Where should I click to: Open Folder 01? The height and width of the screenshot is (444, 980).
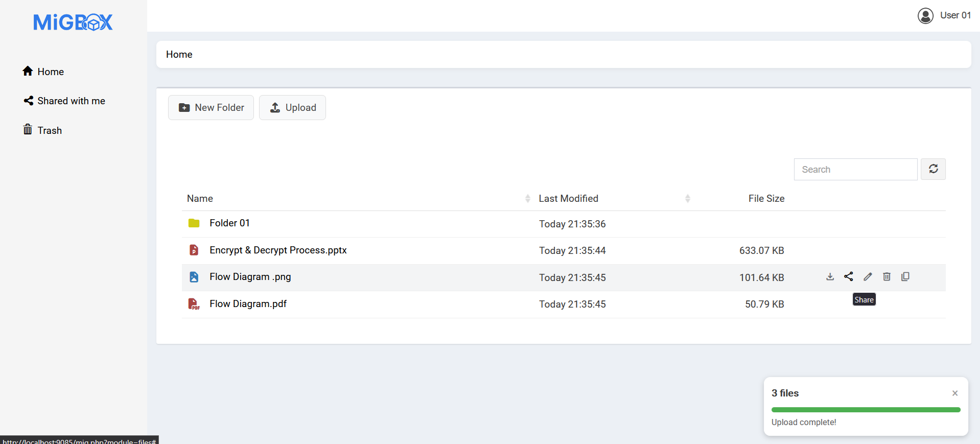229,223
